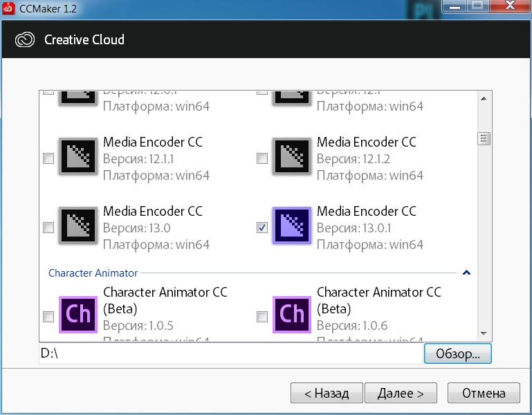Check Character Animator CC (Beta) 1.0.6 box
The image size is (532, 415).
pos(262,317)
